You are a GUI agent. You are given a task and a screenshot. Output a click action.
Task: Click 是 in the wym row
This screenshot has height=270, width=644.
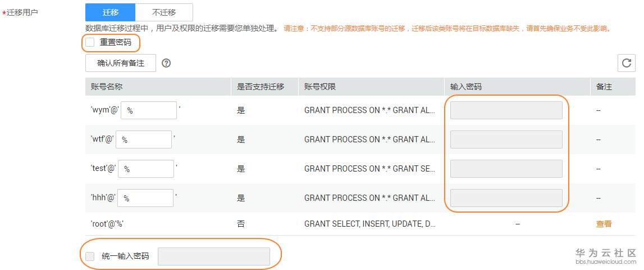241,110
